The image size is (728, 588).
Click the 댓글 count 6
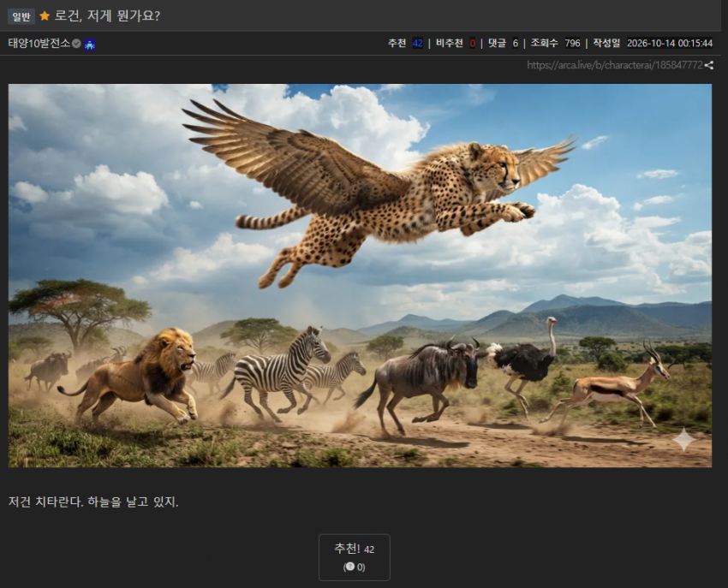point(516,43)
